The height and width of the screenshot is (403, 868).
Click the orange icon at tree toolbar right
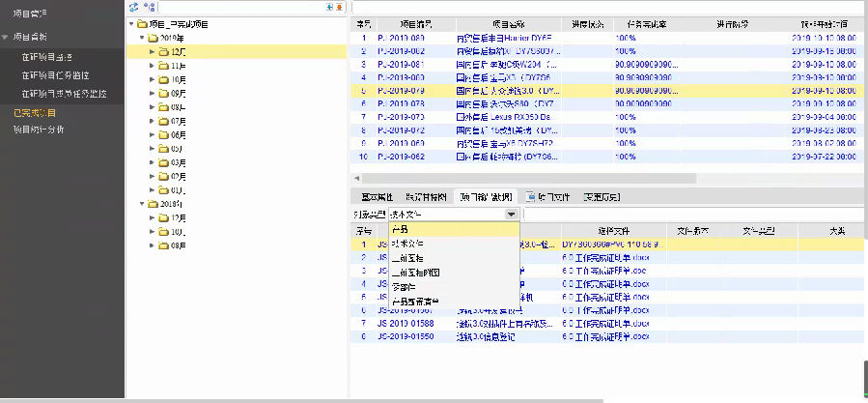(339, 7)
